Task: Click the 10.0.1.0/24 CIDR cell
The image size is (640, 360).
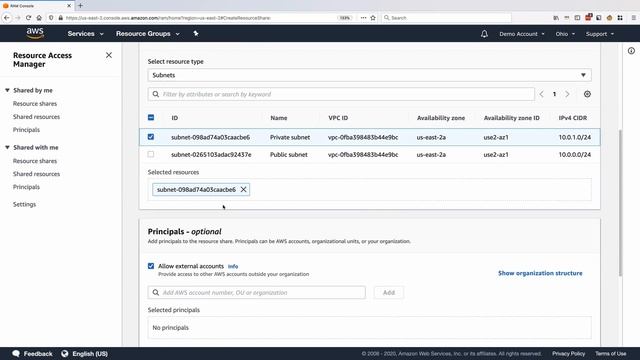Action: coord(575,137)
